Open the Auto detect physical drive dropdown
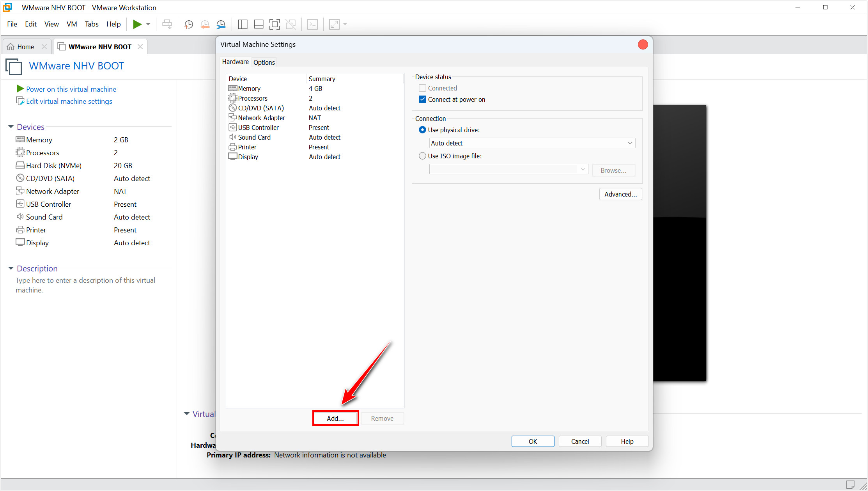This screenshot has width=868, height=491. 532,143
